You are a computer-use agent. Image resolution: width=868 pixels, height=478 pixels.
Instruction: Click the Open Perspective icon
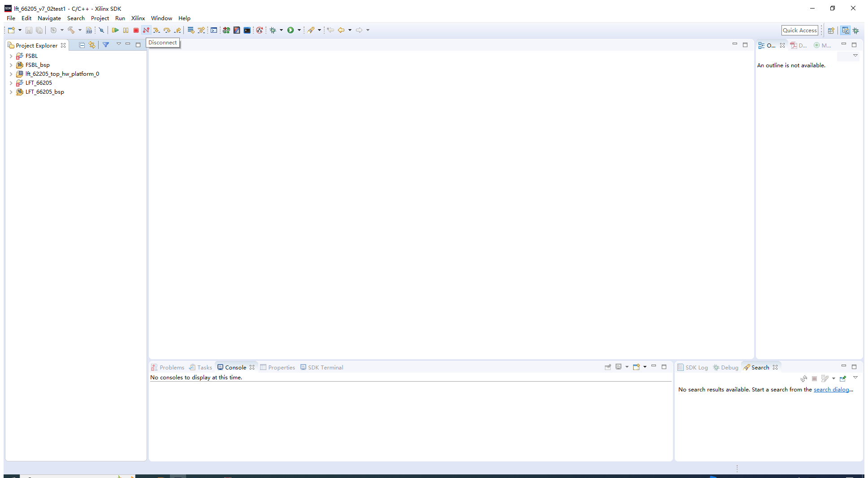(831, 30)
